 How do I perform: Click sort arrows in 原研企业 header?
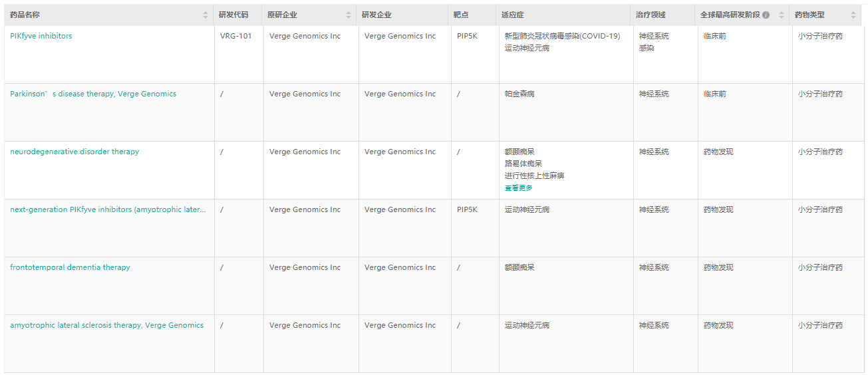tap(349, 15)
